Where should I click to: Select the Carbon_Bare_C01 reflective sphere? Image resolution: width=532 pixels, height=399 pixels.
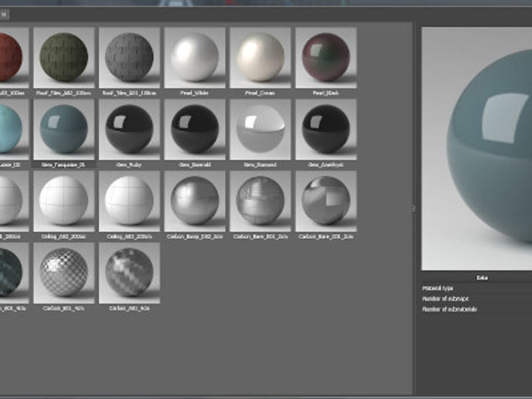[x=326, y=201]
